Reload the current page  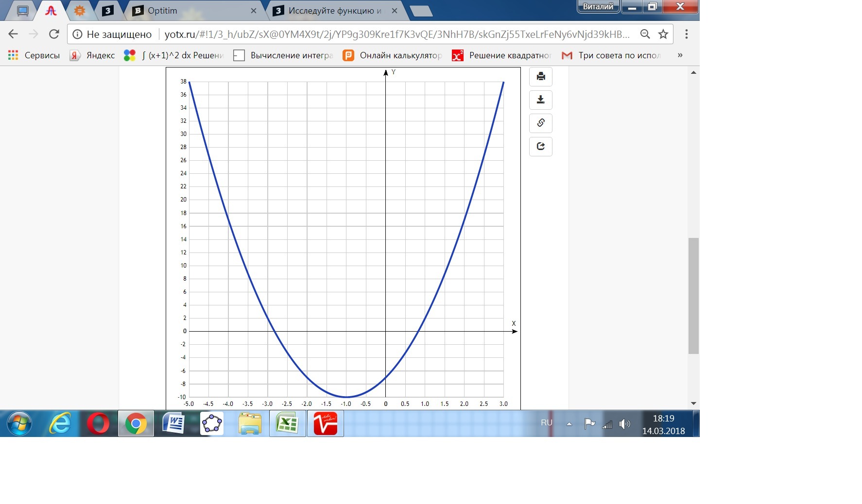coord(54,34)
